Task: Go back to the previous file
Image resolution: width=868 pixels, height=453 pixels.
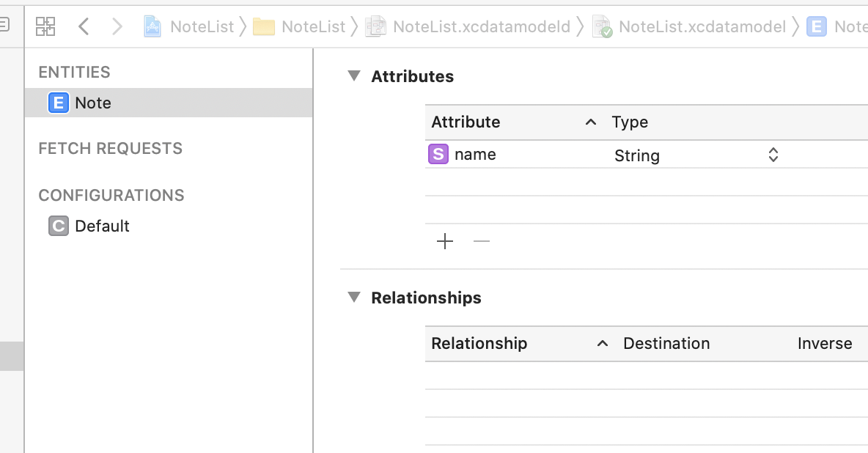Action: click(84, 26)
